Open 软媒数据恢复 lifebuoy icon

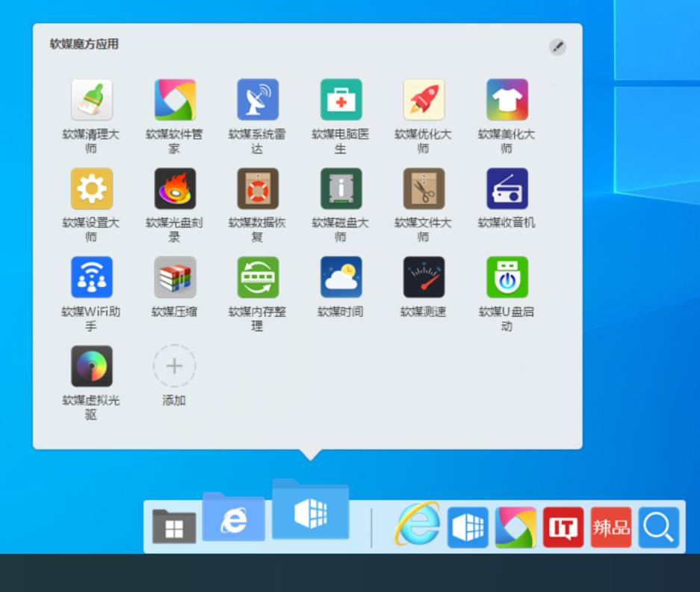click(x=258, y=188)
